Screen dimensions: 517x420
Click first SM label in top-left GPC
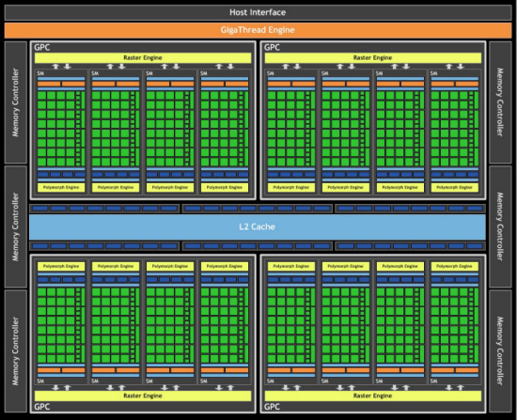coord(40,73)
